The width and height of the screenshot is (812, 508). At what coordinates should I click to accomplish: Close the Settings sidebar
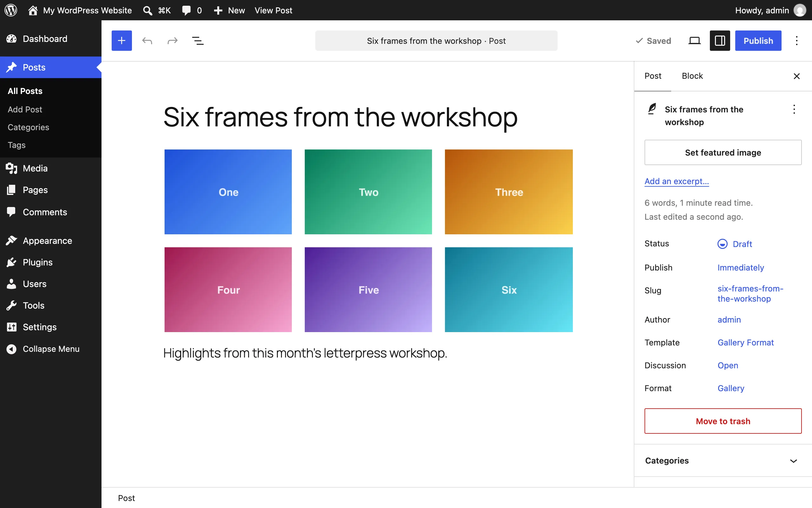point(796,76)
